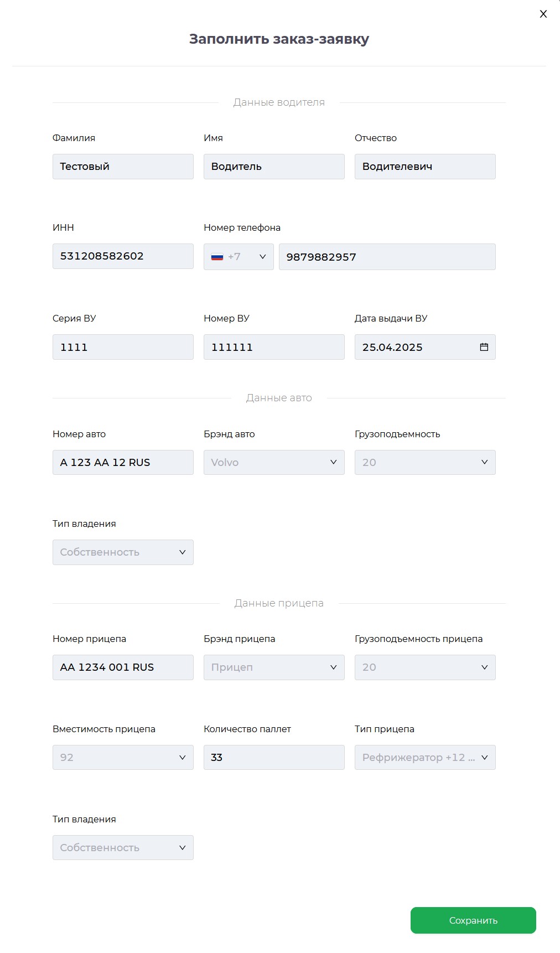This screenshot has width=560, height=953.
Task: Click the Номер телефона label
Action: [242, 227]
